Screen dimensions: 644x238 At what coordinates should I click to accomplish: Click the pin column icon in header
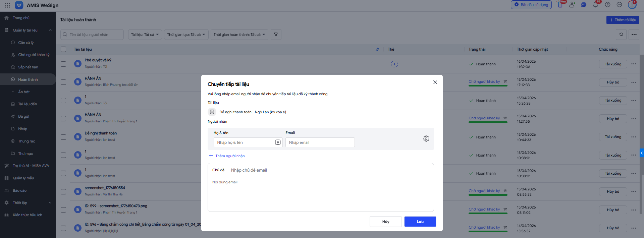(x=377, y=50)
